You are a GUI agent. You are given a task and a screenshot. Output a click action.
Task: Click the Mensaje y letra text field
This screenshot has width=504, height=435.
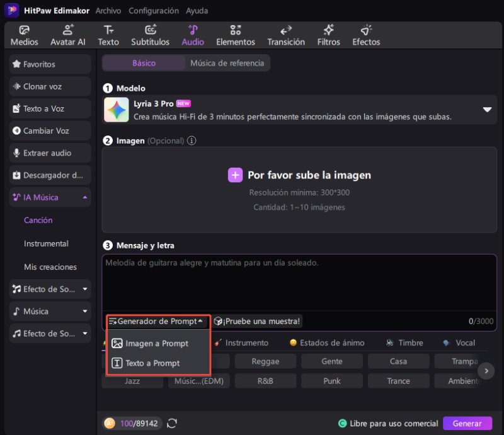299,282
